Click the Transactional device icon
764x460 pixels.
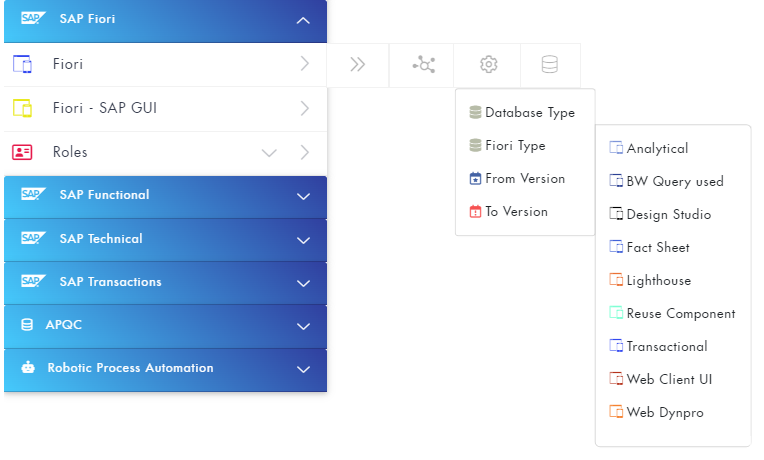point(616,346)
